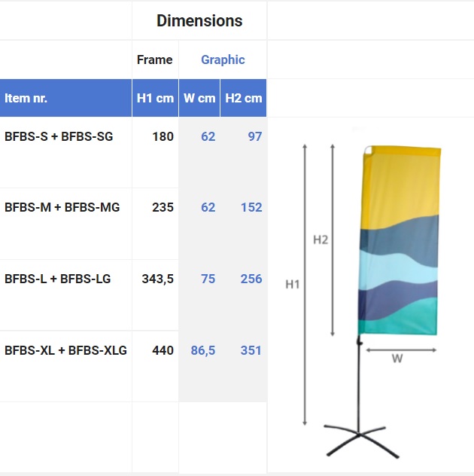Select the Frame column group header
Image resolution: width=474 pixels, height=476 pixels.
(155, 59)
